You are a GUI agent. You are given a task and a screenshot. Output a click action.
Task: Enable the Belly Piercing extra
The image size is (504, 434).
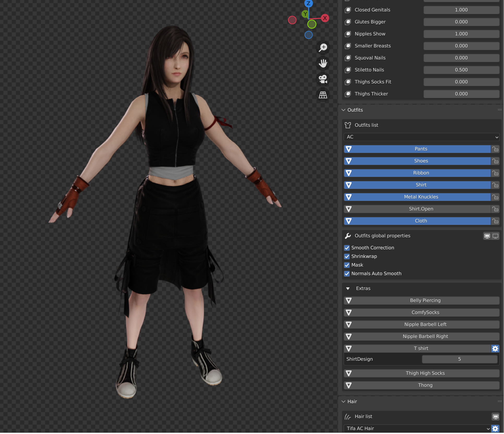pos(422,301)
